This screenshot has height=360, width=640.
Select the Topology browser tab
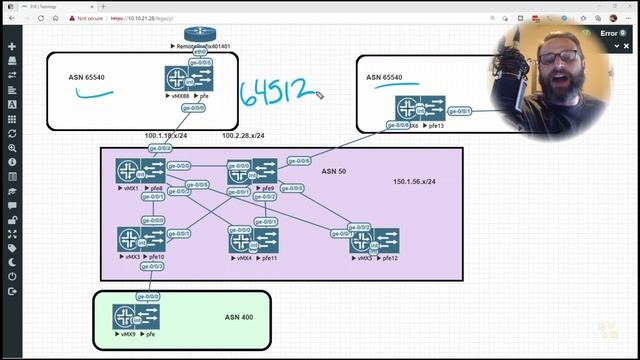click(x=57, y=7)
